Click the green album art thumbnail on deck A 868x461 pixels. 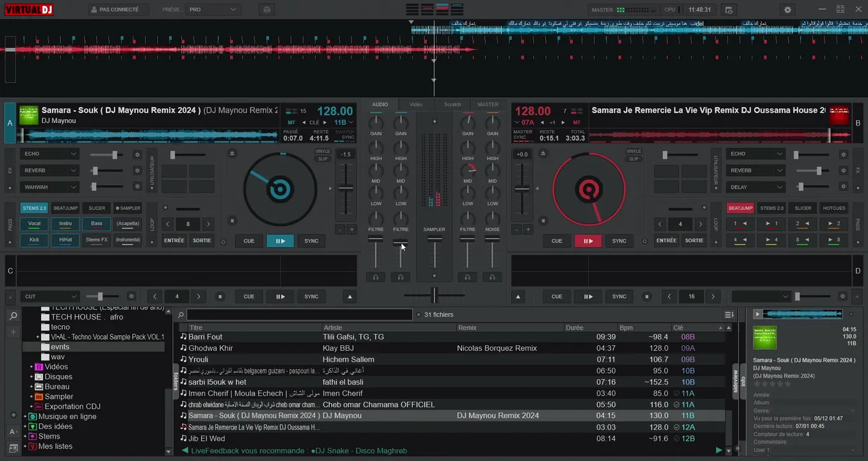coord(29,115)
